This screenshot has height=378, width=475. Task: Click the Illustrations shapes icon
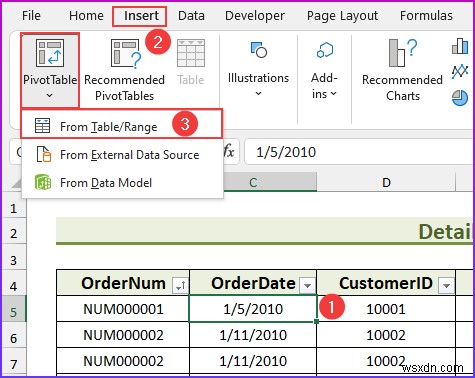click(x=259, y=50)
